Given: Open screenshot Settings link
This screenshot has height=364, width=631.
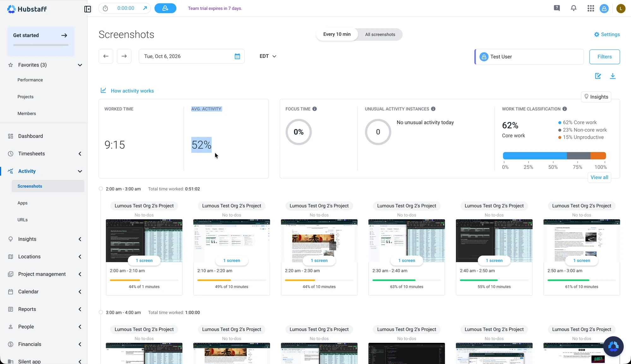Looking at the screenshot, I should tap(607, 34).
